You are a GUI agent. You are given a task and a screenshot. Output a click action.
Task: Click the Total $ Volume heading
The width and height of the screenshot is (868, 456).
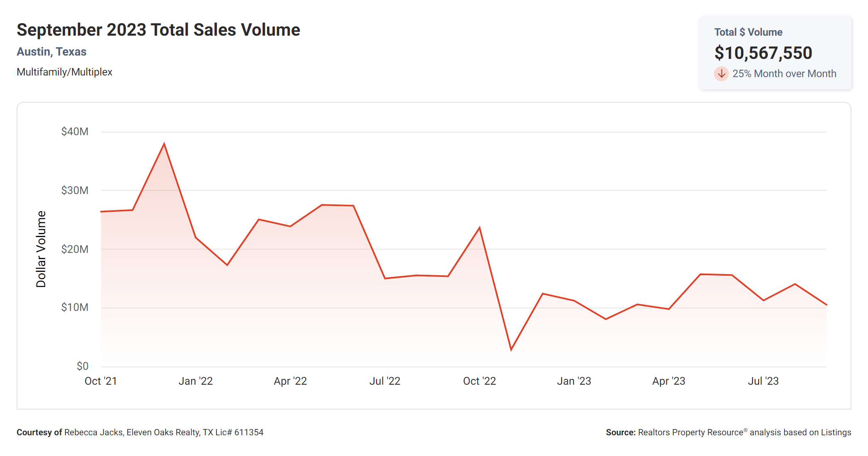point(748,32)
